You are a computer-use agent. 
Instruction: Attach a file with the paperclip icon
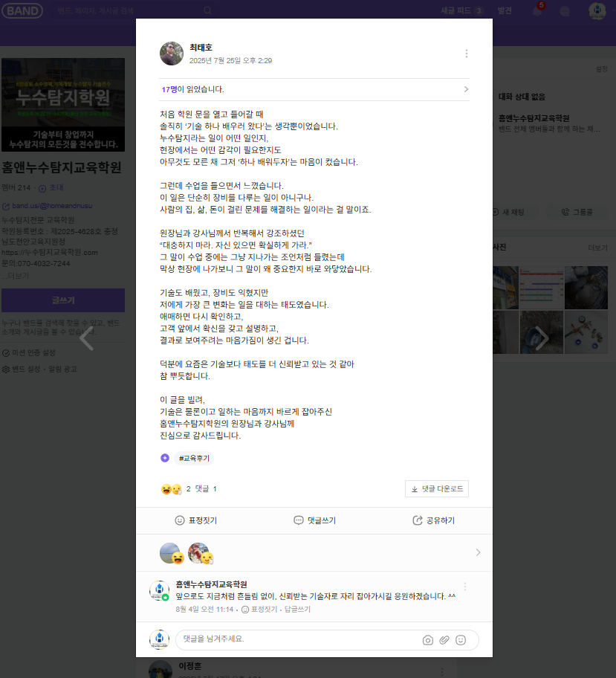pos(444,640)
